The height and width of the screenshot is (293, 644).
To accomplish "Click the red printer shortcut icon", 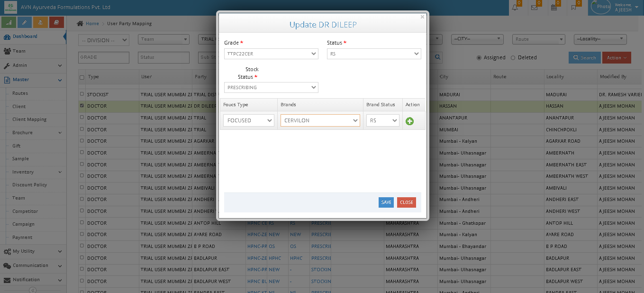I will (56, 22).
